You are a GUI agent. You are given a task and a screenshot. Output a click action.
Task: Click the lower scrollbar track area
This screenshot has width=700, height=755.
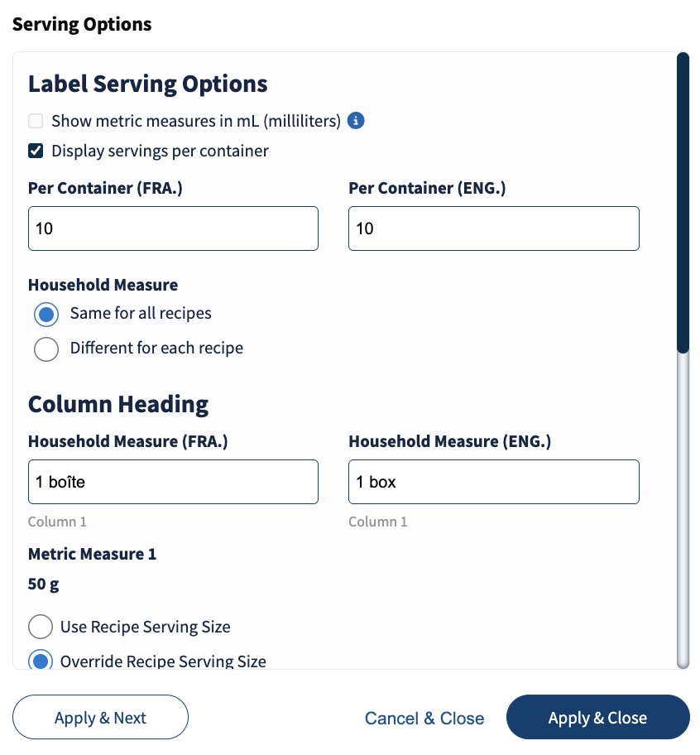pyautogui.click(x=683, y=513)
